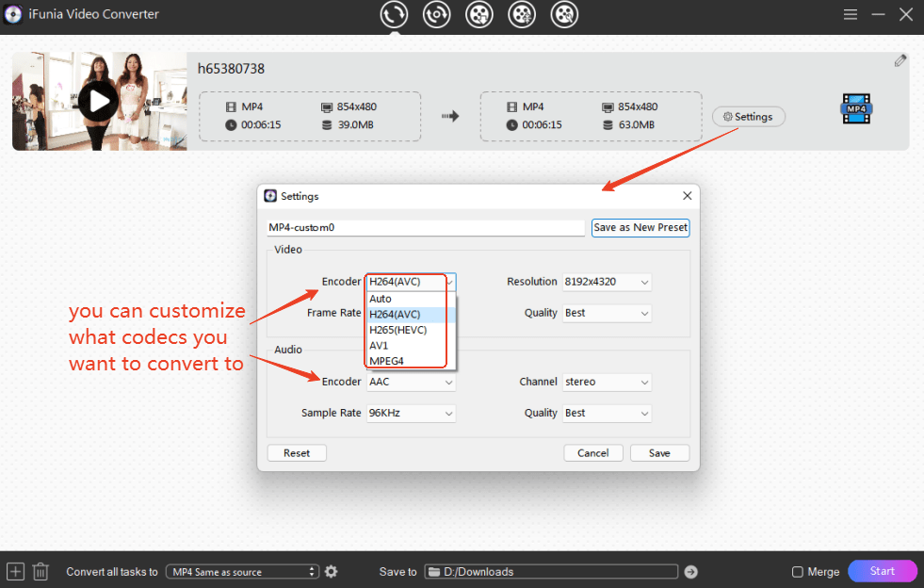Click the MP4 output format icon
This screenshot has height=588, width=924.
tap(856, 109)
